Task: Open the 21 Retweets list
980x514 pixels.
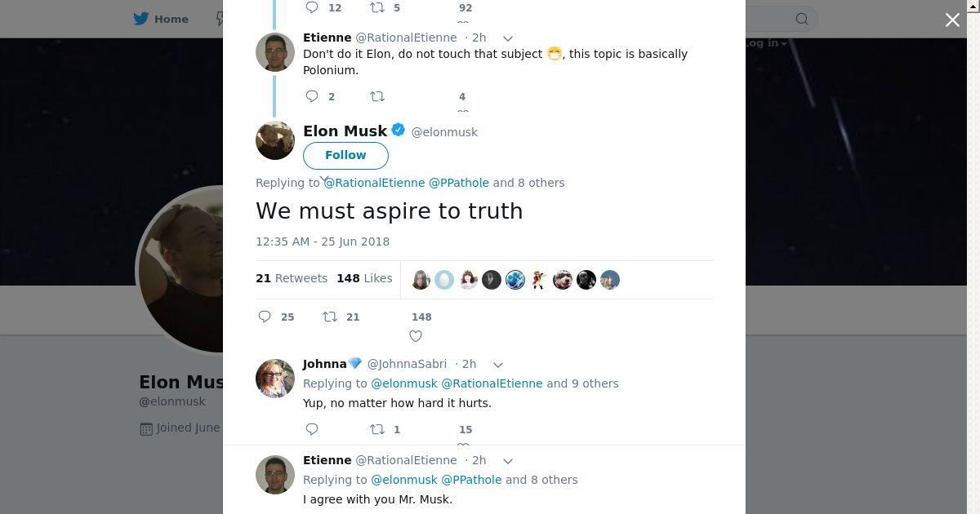Action: 292,278
